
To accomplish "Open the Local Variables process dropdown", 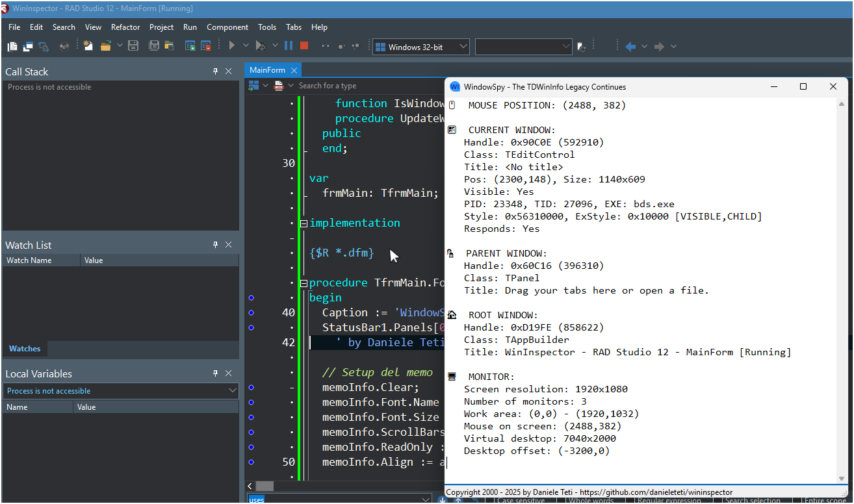I will [233, 391].
